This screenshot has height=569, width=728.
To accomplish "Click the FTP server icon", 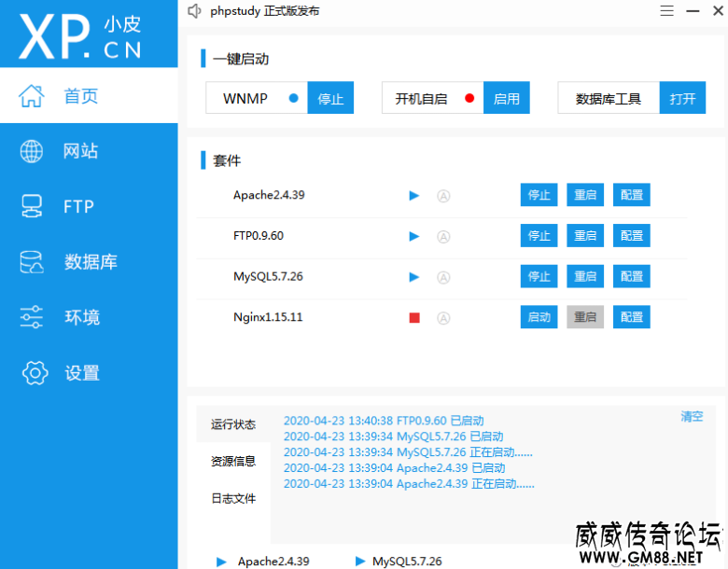I will (x=32, y=206).
